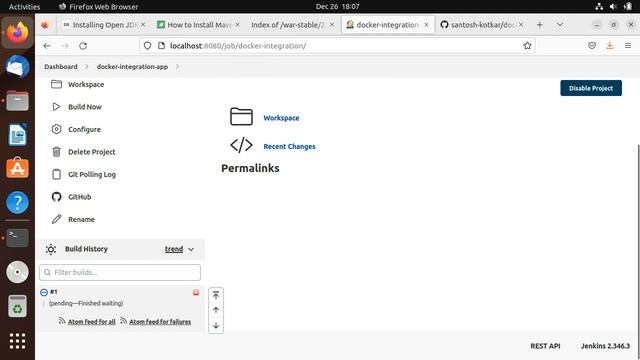Viewport: 640px width, 360px height.
Task: Go back to the previous page
Action: click(x=47, y=46)
